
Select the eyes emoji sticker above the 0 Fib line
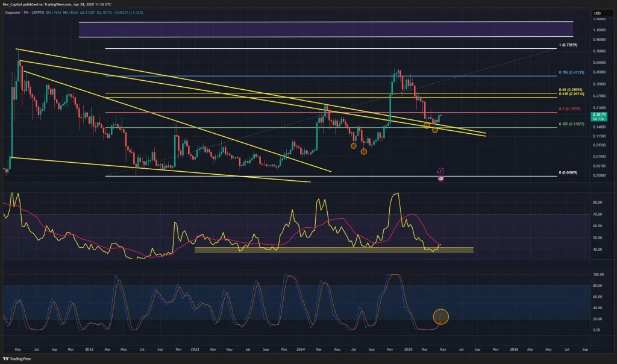pyautogui.click(x=440, y=171)
